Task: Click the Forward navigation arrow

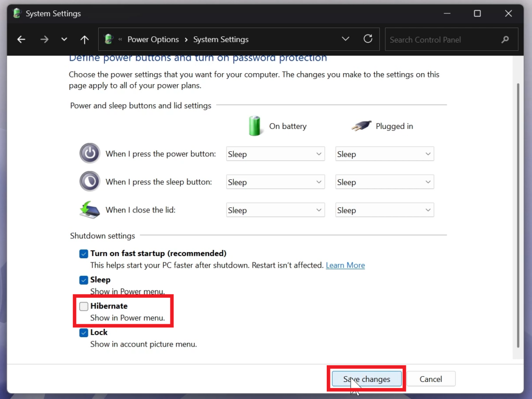Action: (44, 39)
